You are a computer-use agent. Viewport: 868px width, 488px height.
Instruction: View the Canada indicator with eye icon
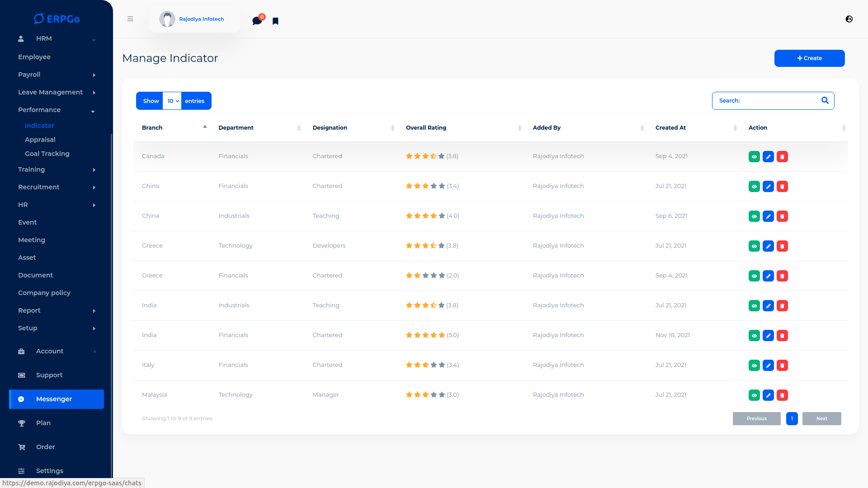tap(754, 157)
